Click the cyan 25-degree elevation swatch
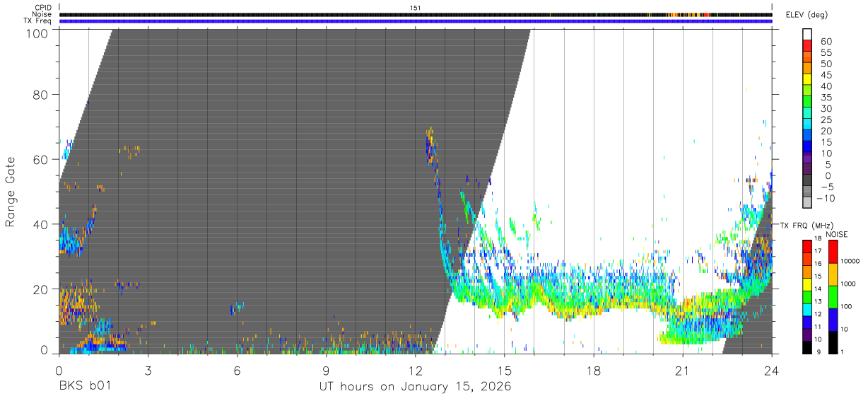This screenshot has width=868, height=401. pos(808,124)
